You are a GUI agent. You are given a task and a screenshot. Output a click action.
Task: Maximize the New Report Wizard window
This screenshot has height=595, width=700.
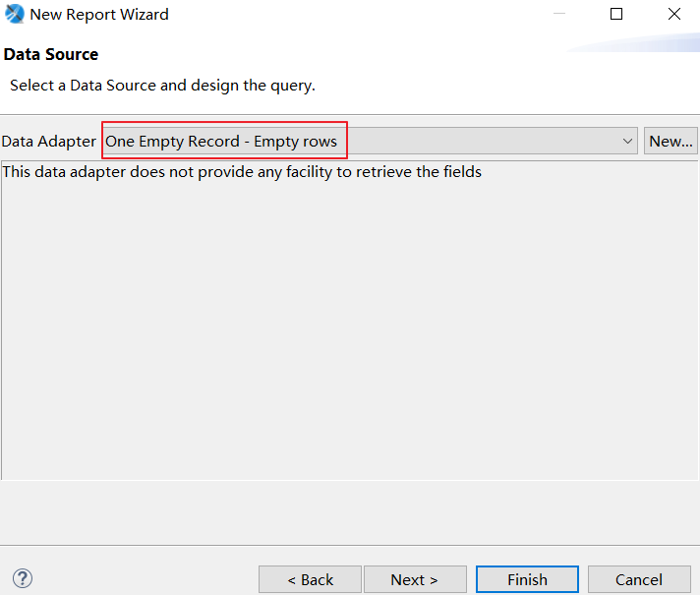[x=616, y=14]
